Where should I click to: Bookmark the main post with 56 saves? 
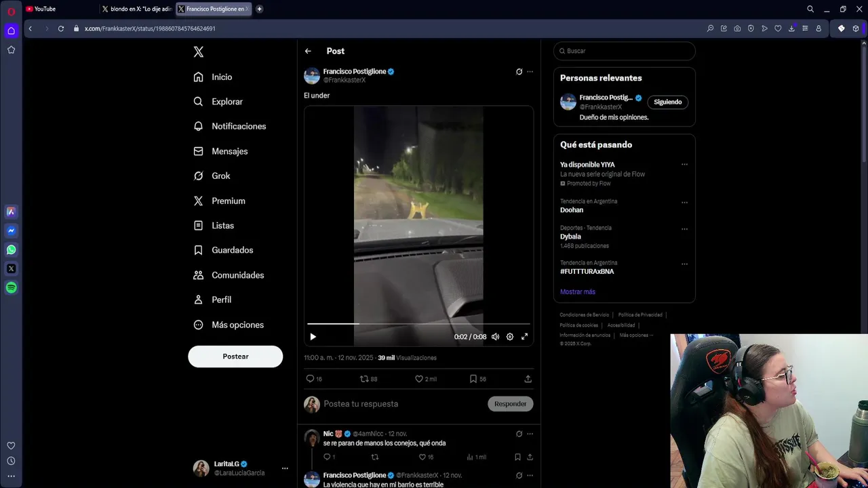click(473, 379)
